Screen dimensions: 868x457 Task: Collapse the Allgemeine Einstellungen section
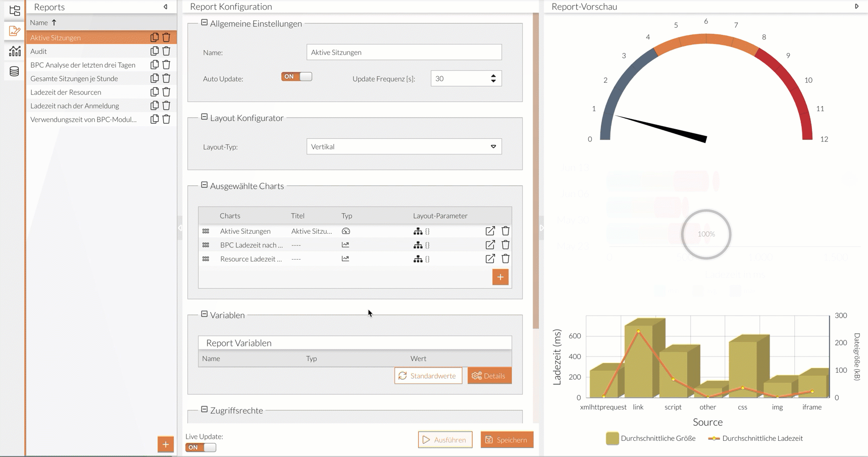205,23
